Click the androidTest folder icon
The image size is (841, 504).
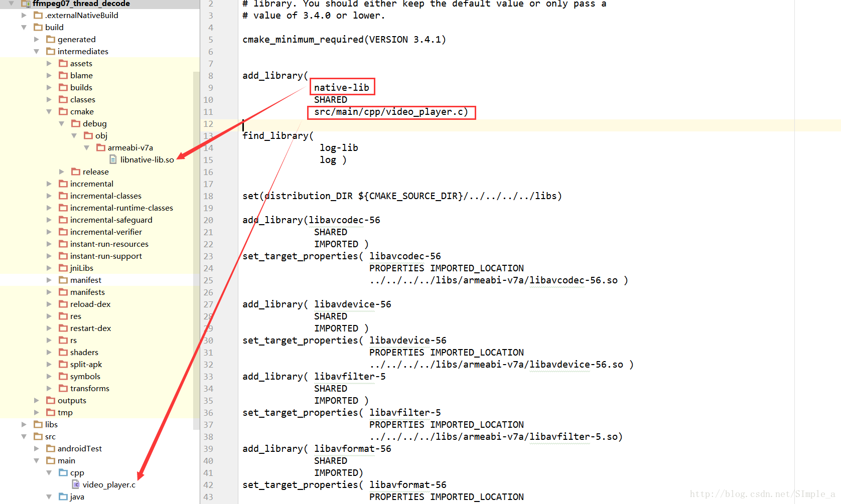[x=51, y=448]
